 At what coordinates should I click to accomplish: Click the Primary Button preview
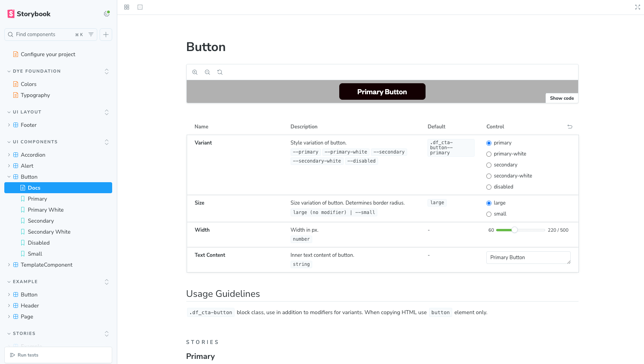(382, 91)
